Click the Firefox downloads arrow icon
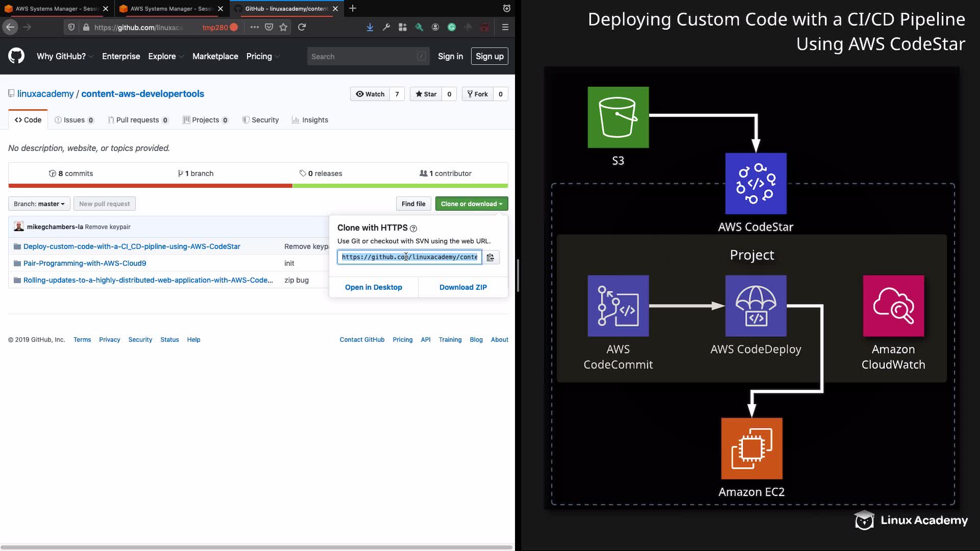The width and height of the screenshot is (980, 551). click(x=370, y=27)
